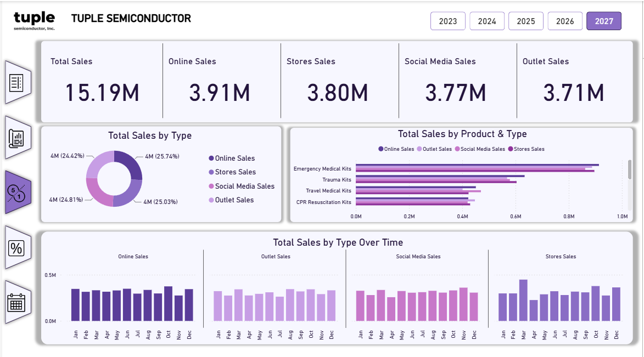
Task: Click the Online Sales donut legend entry
Action: point(232,158)
